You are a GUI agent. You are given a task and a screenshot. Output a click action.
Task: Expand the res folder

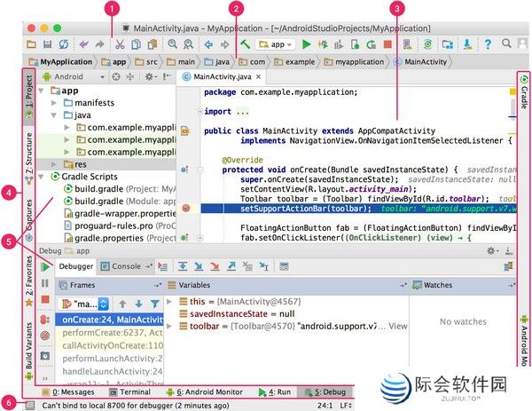[54, 164]
